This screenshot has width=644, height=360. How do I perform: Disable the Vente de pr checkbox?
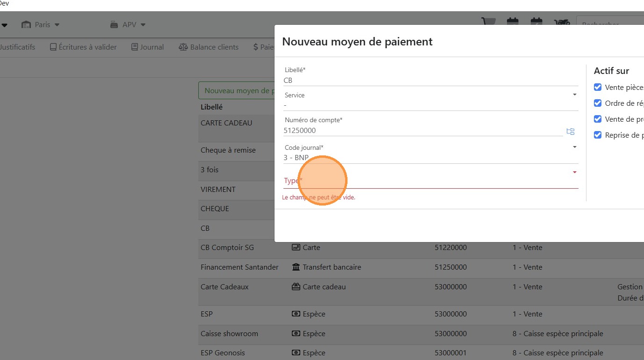(598, 119)
